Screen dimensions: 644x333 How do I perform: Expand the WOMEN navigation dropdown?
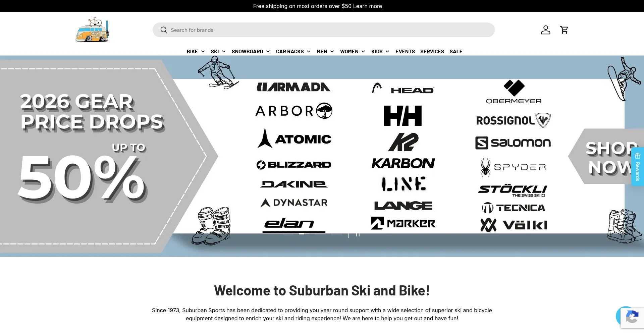point(353,51)
